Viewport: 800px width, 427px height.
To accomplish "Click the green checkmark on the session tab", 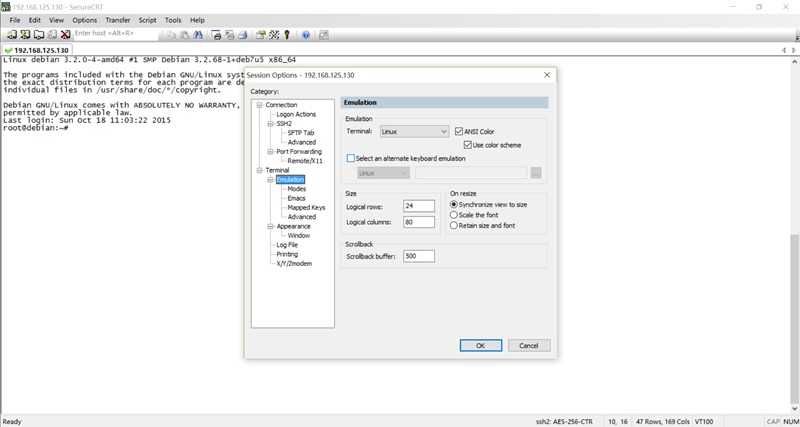I will [x=8, y=51].
